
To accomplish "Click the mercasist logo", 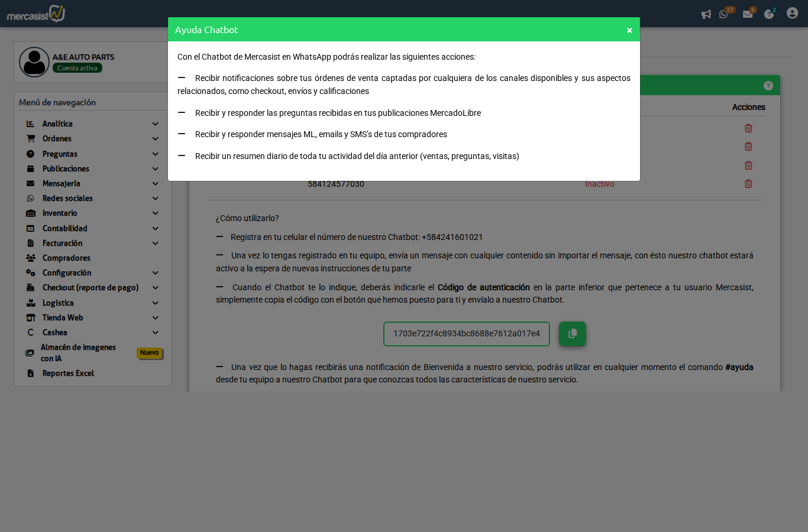I will 35,13.
